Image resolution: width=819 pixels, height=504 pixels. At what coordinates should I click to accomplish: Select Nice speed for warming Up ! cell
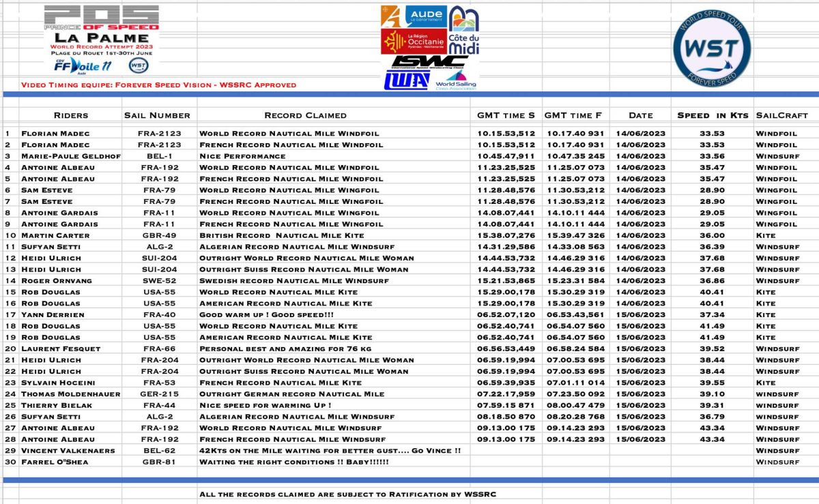(x=265, y=406)
